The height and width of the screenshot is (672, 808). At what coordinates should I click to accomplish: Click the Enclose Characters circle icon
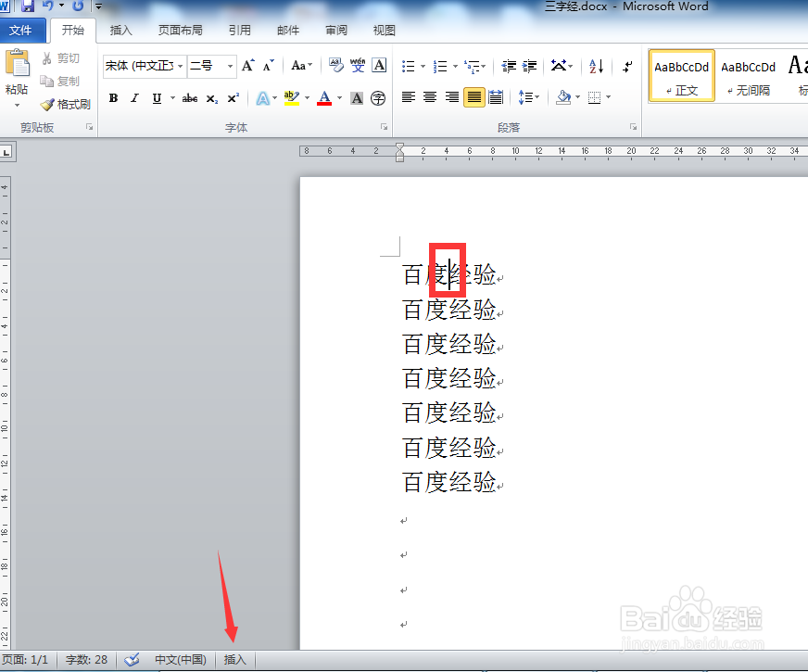(x=378, y=98)
